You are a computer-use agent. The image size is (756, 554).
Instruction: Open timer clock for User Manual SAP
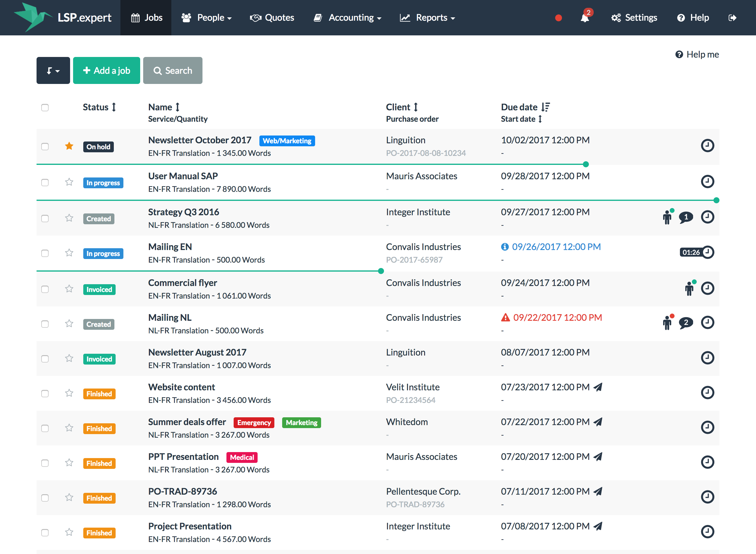coord(707,181)
